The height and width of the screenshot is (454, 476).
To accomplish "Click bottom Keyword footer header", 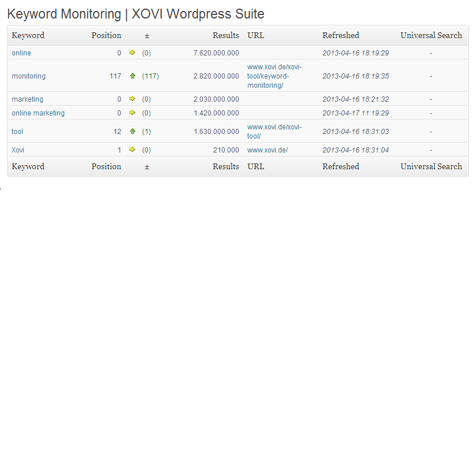I will click(28, 166).
